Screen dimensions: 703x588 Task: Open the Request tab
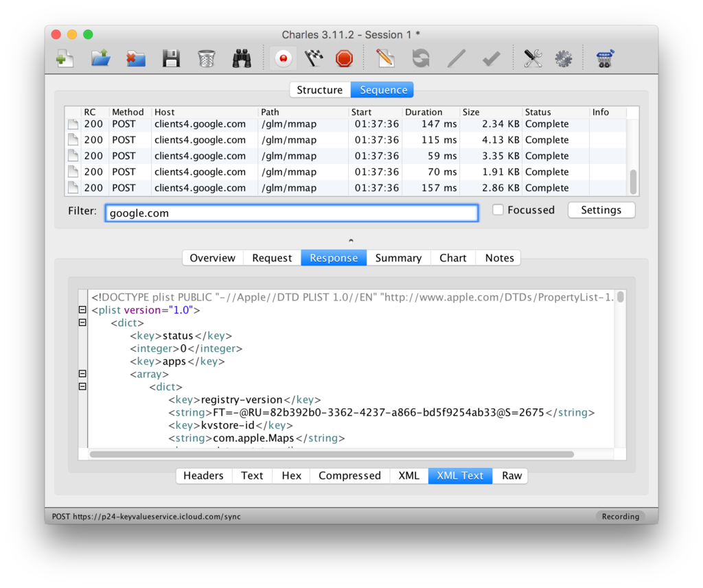(x=272, y=258)
